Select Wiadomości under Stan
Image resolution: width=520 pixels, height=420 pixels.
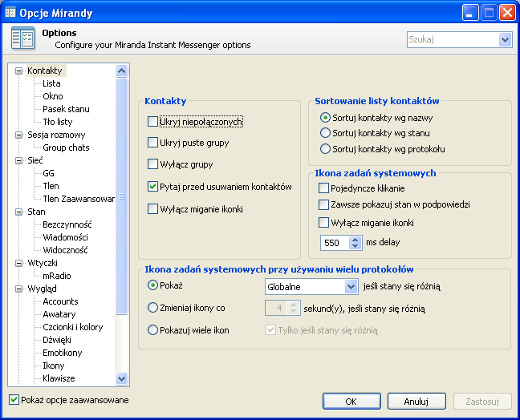(65, 237)
